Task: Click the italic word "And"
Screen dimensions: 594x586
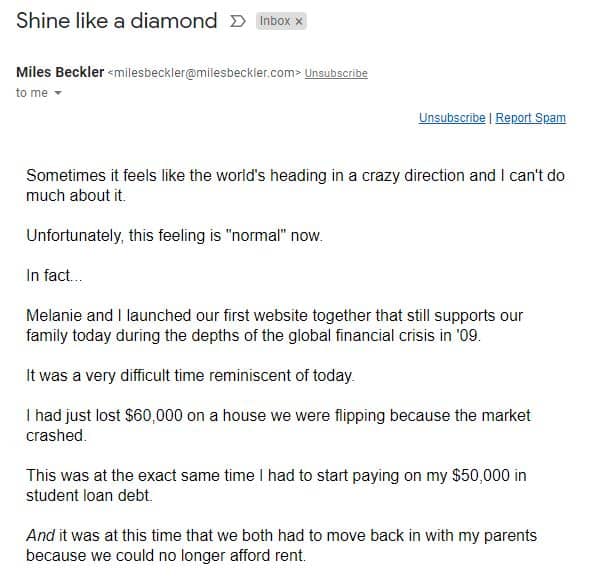Action: (41, 536)
